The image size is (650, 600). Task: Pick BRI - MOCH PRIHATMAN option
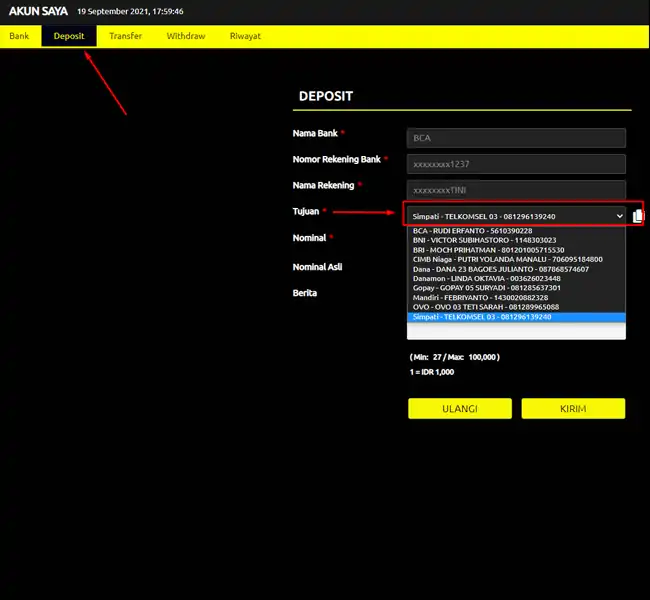[516, 250]
